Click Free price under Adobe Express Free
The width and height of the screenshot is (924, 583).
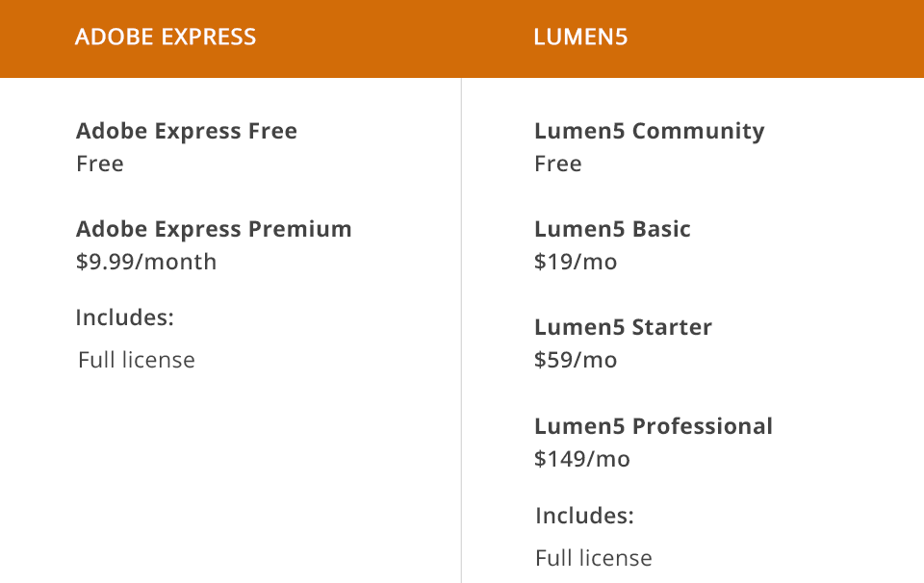coord(100,164)
